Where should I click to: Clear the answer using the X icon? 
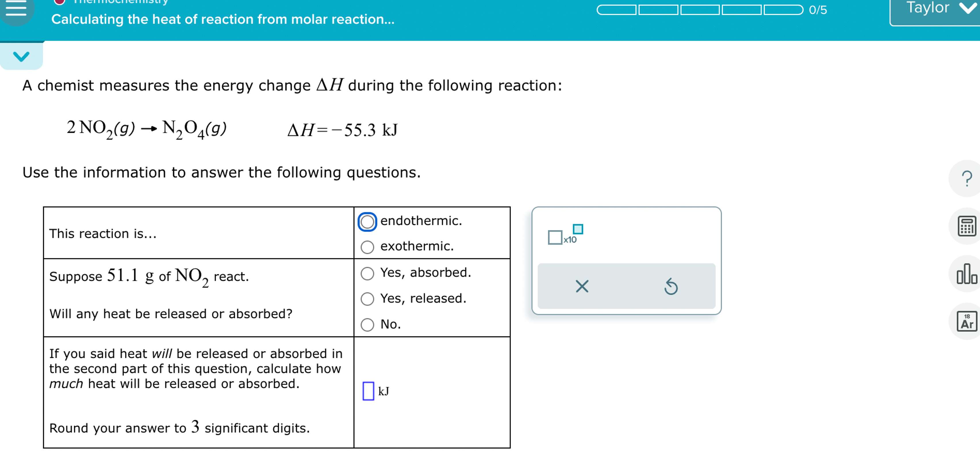pos(582,287)
